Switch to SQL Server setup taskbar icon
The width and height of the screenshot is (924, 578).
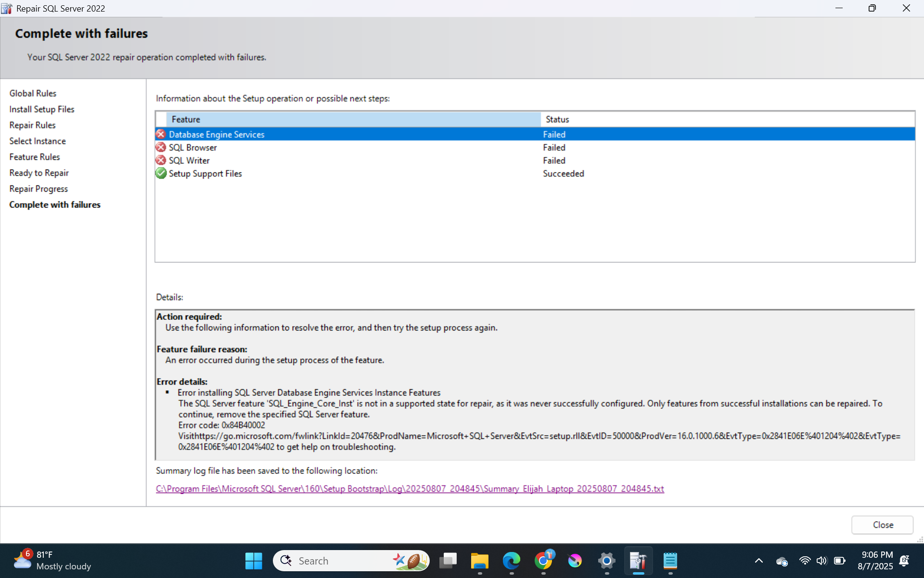tap(639, 561)
